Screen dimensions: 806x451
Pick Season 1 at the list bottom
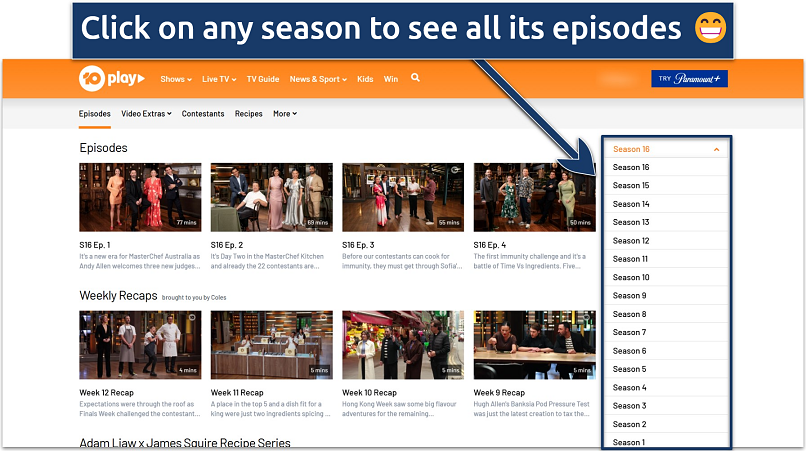coord(666,442)
